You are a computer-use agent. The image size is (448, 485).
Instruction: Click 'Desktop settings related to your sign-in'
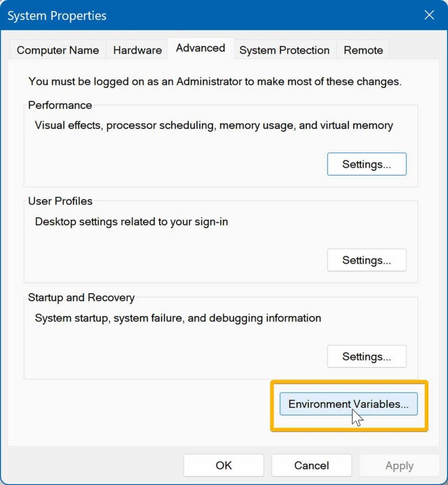131,222
